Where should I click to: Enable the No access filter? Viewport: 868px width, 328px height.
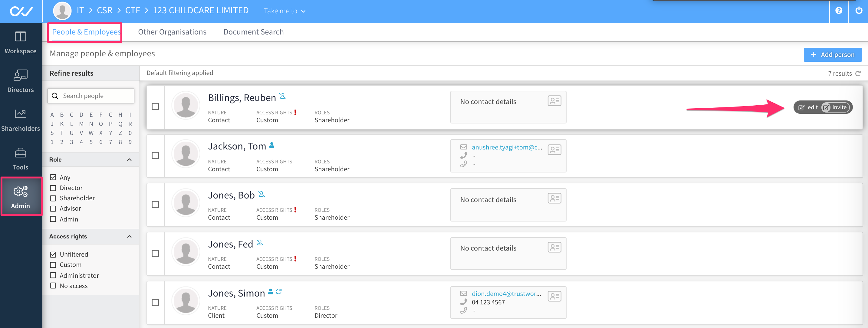[x=53, y=286]
